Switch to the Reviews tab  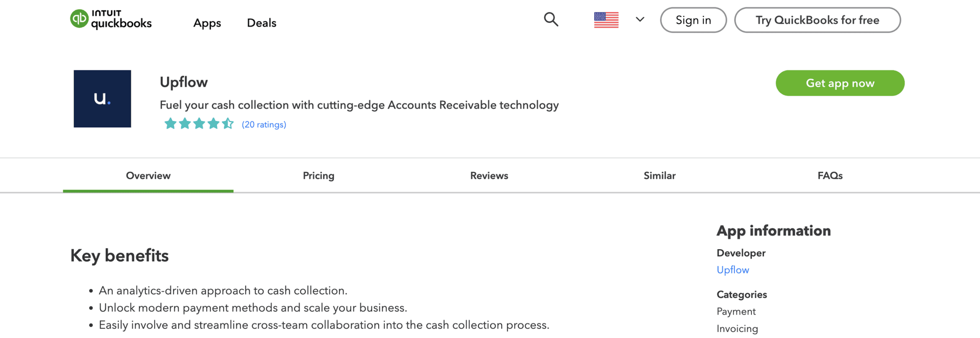(x=489, y=176)
